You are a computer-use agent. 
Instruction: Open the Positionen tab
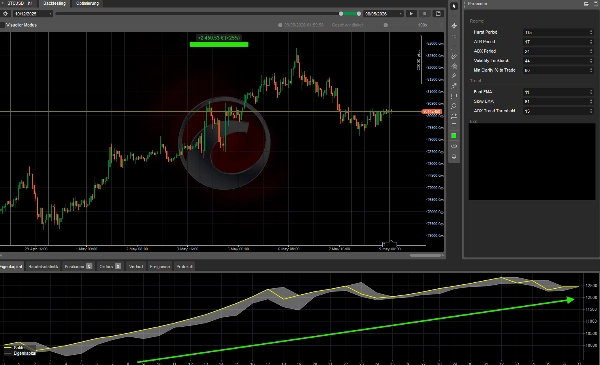[78, 266]
